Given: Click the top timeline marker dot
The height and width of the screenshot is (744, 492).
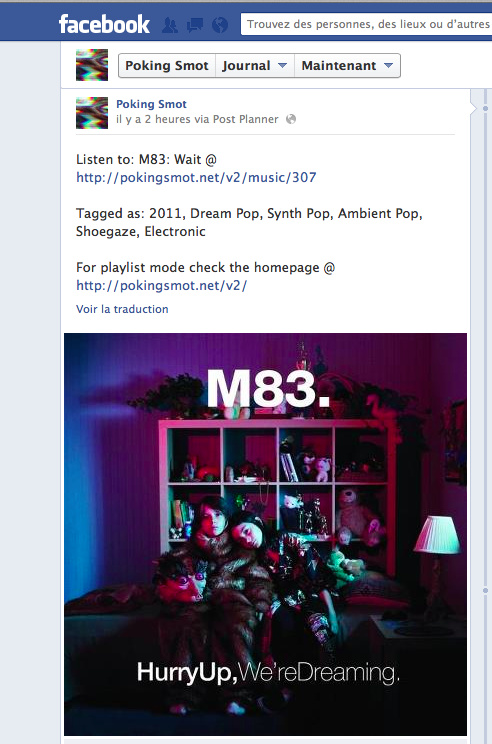Looking at the screenshot, I should coord(485,109).
